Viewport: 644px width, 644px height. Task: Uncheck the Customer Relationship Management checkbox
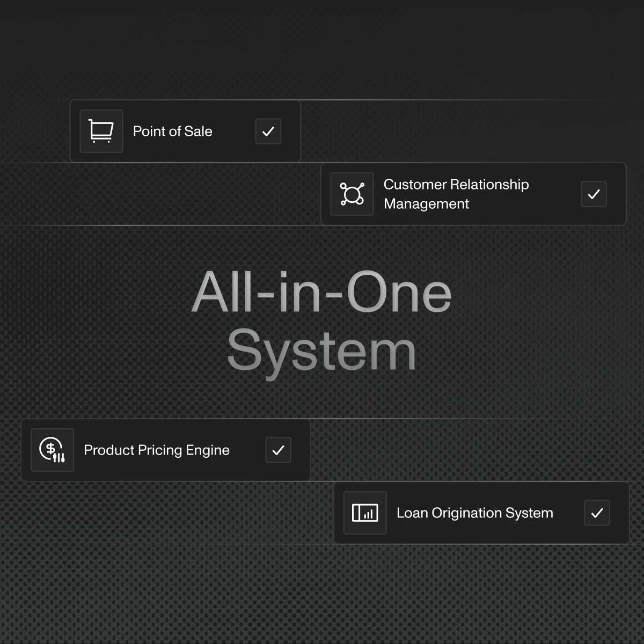594,194
